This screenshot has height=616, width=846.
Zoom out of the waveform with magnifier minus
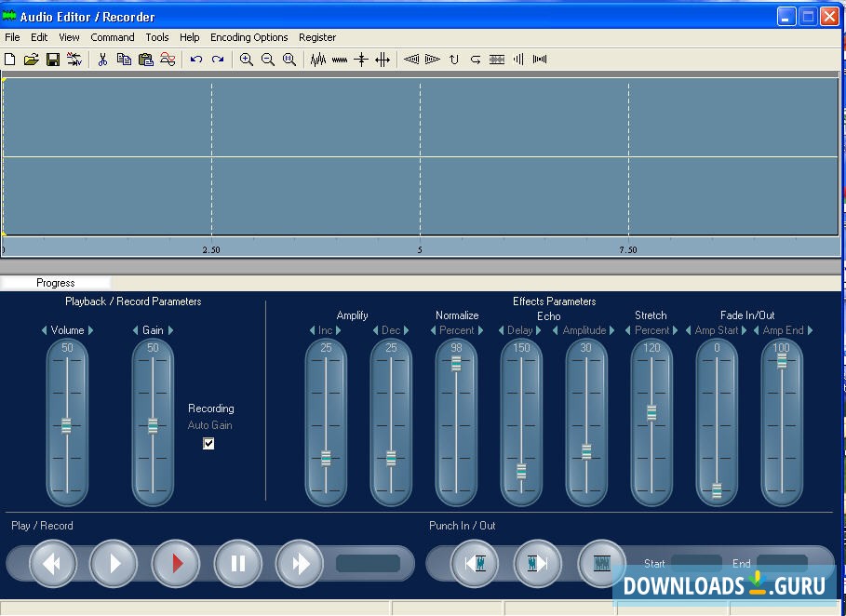click(268, 60)
